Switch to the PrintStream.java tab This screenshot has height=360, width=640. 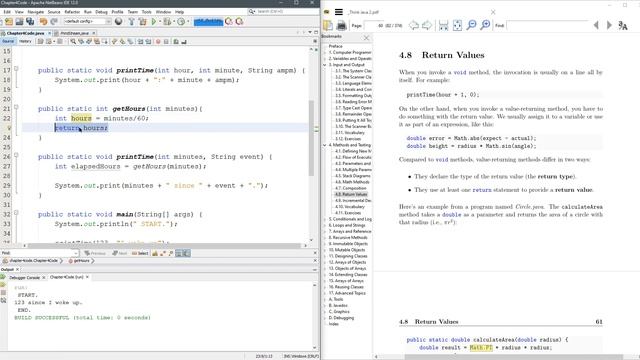click(75, 33)
